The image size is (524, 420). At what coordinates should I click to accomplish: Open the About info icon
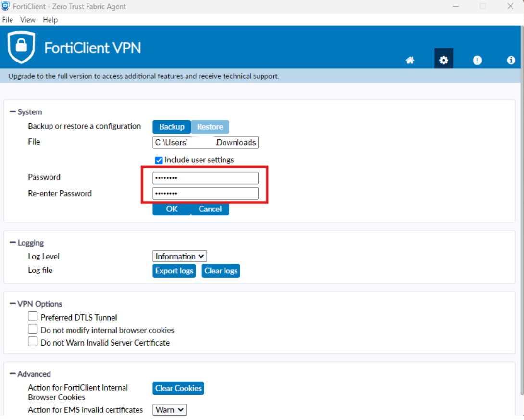[511, 60]
